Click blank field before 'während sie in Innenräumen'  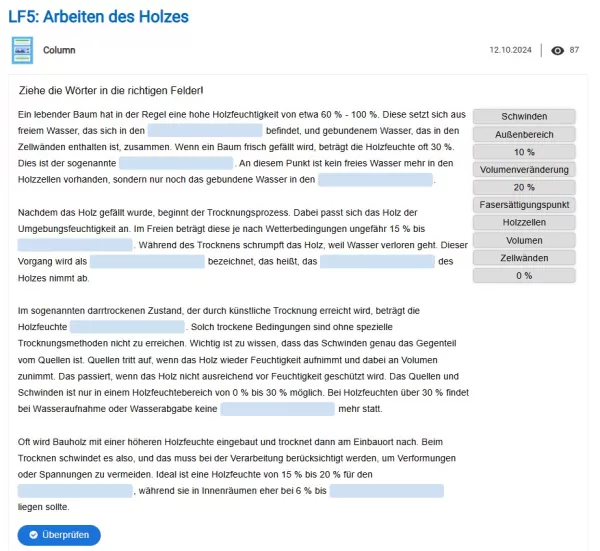pos(75,491)
